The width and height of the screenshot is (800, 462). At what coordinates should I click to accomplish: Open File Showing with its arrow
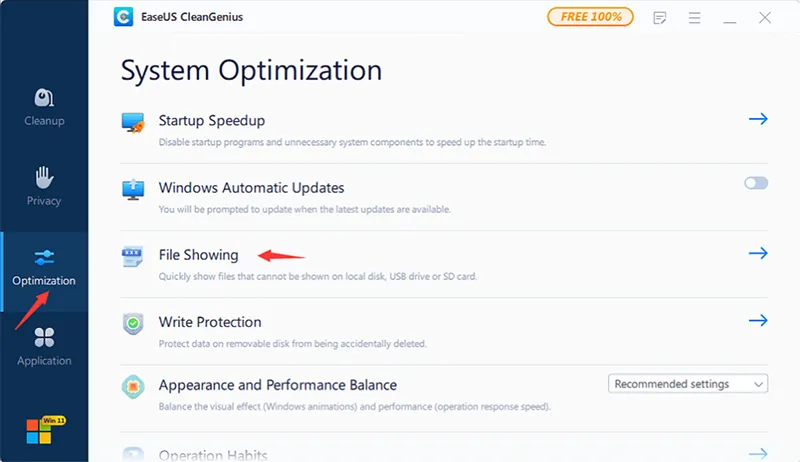(x=758, y=253)
